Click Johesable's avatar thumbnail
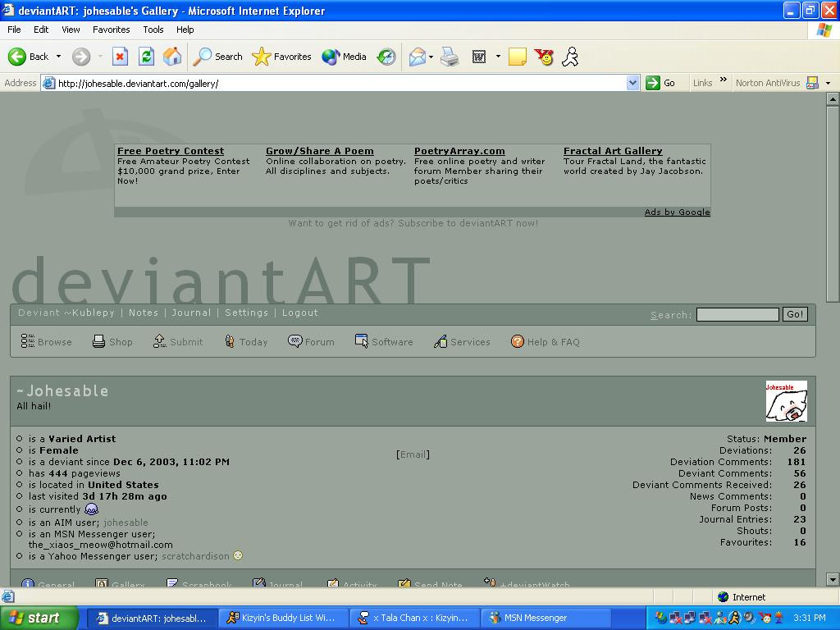This screenshot has width=840, height=630. [x=786, y=401]
